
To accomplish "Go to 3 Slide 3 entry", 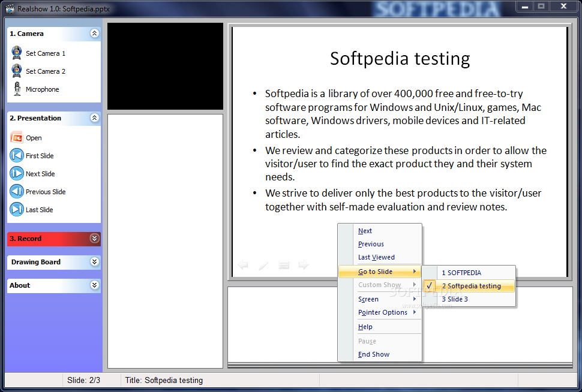I will 469,299.
